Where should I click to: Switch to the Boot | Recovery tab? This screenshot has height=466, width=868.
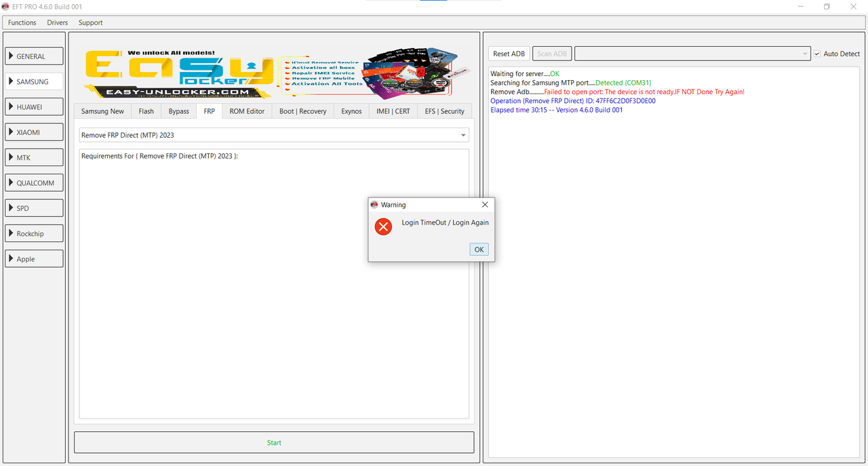click(x=302, y=111)
